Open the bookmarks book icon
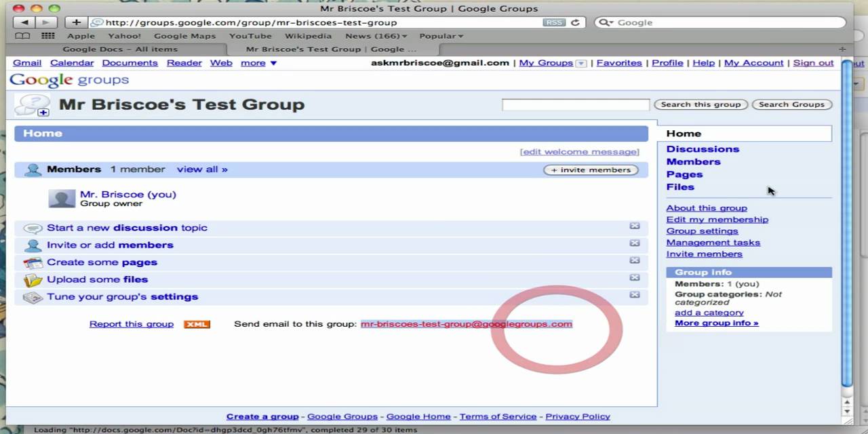Screen dimensions: 868x434 [23, 36]
